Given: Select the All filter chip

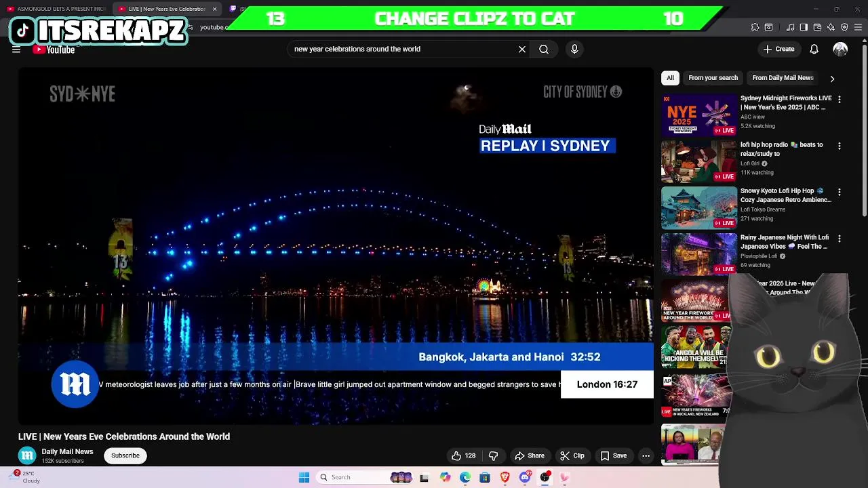Looking at the screenshot, I should click(x=670, y=78).
